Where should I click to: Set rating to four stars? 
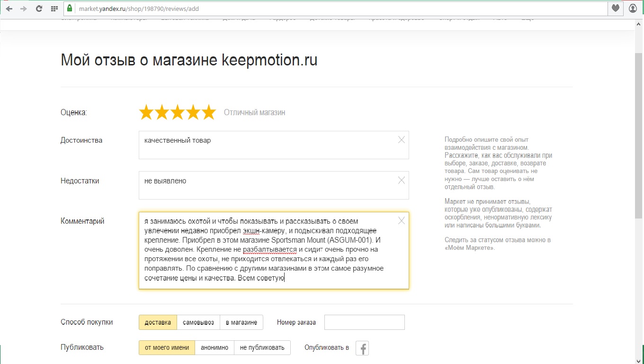193,112
